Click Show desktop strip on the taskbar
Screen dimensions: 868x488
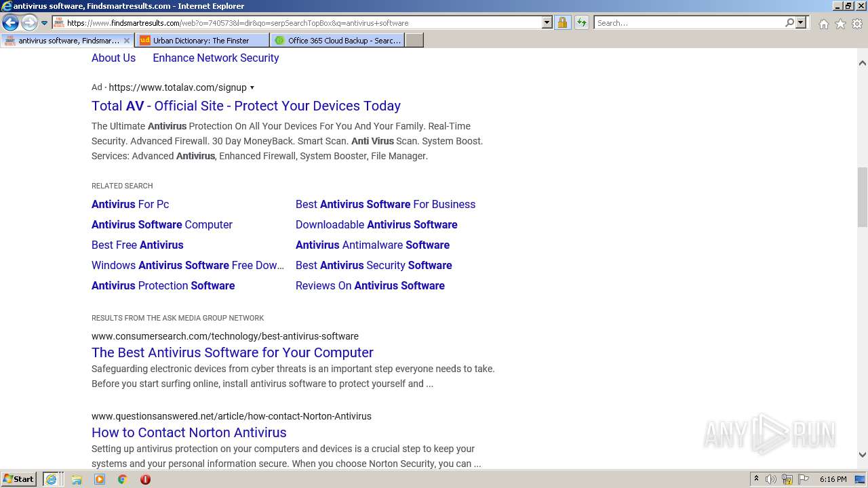coord(861,479)
